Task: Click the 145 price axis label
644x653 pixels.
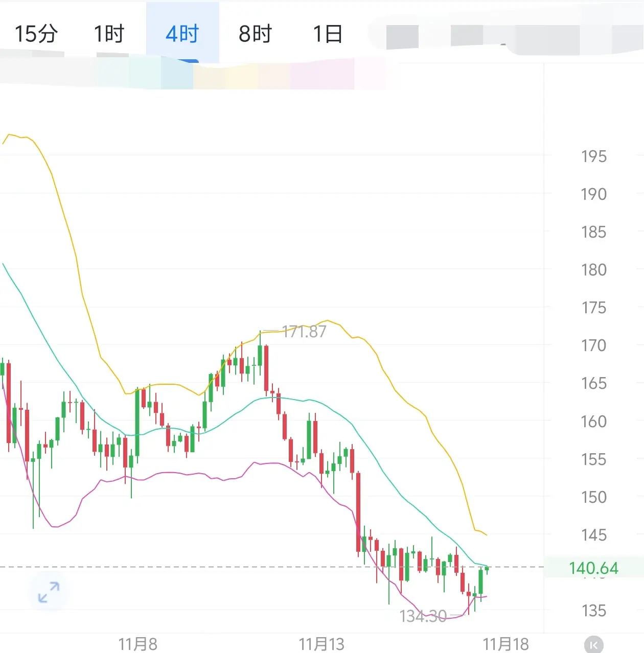Action: coord(594,535)
